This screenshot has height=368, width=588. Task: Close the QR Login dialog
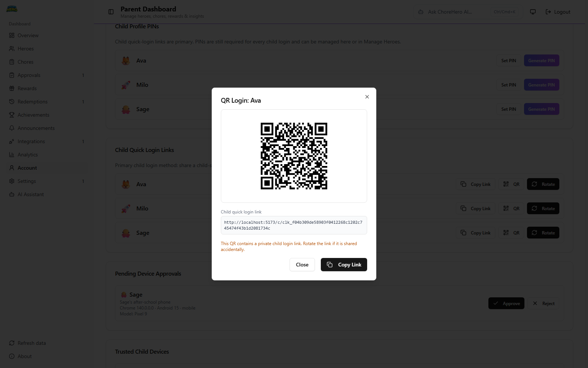[302, 265]
